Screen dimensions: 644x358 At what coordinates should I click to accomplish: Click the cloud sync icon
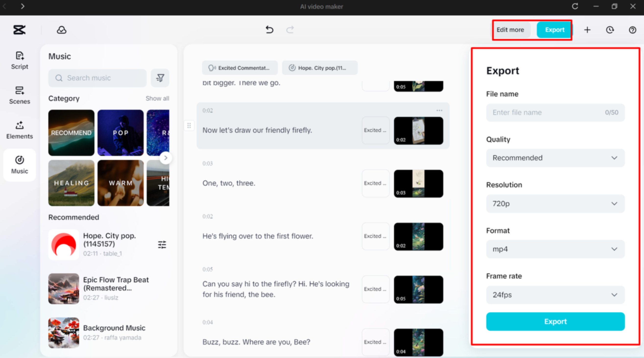click(61, 30)
